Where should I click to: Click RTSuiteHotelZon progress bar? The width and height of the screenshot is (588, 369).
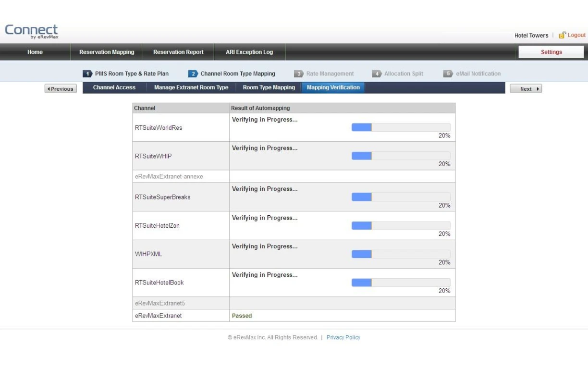401,226
